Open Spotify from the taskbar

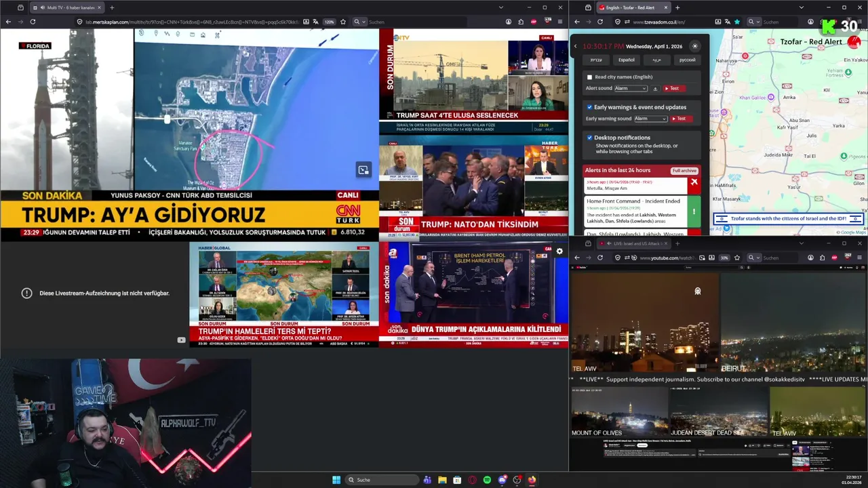[x=487, y=480]
